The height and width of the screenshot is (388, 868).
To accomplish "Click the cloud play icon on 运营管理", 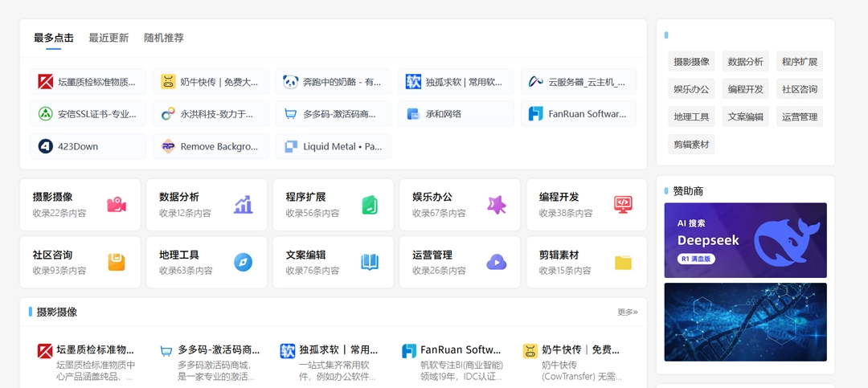I will tap(496, 262).
